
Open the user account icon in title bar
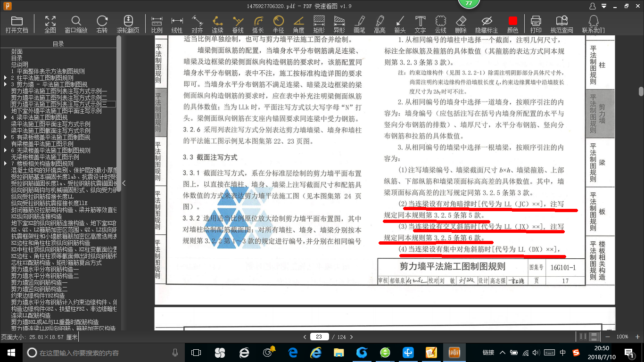593,6
